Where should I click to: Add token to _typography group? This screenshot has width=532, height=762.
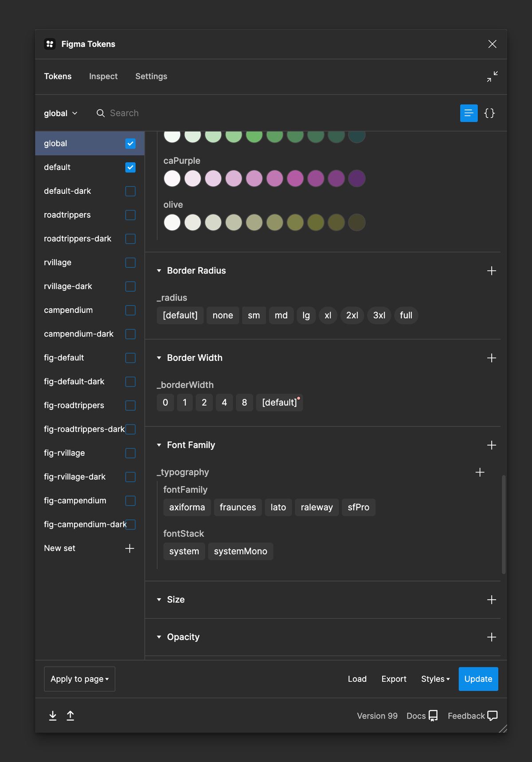(480, 473)
